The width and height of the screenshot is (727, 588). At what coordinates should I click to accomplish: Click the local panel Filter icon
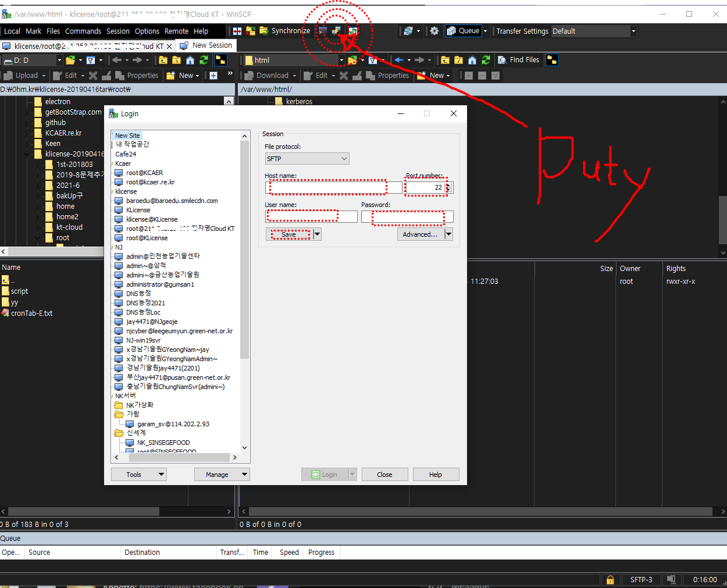91,60
